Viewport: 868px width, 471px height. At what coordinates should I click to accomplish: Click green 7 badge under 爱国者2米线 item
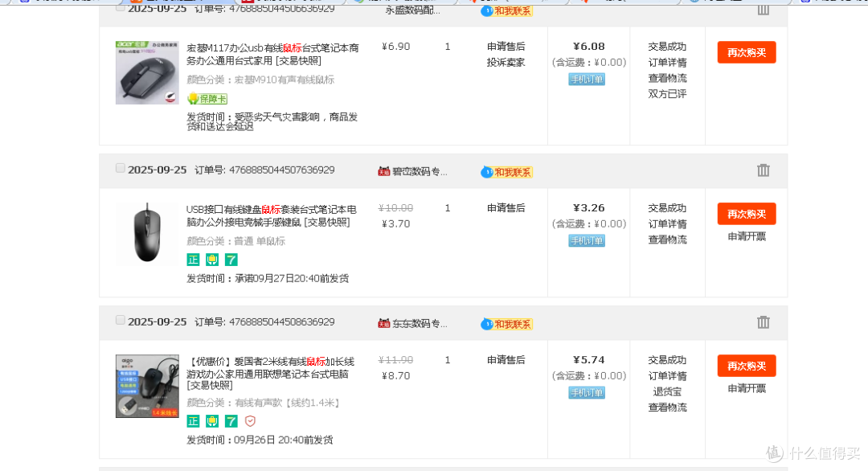click(x=231, y=421)
